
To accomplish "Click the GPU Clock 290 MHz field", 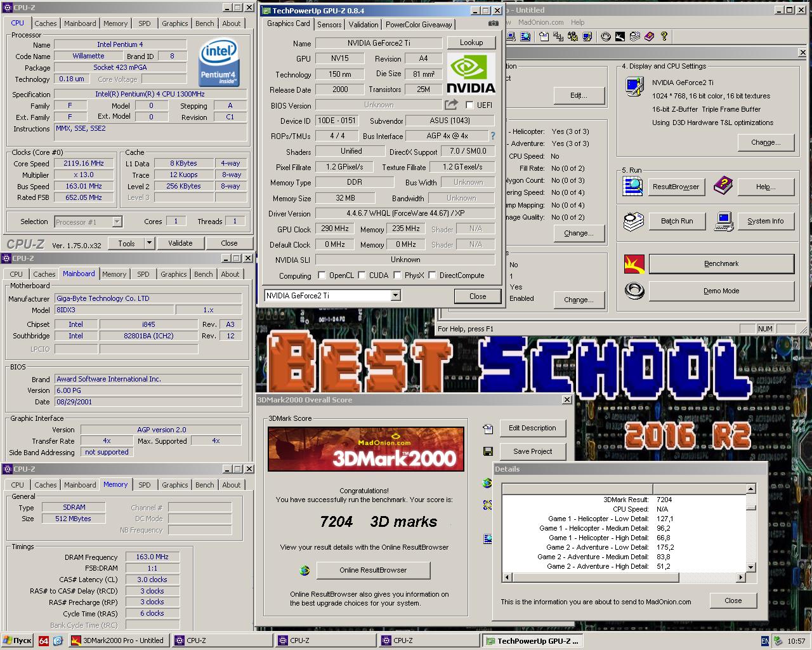I will (334, 229).
